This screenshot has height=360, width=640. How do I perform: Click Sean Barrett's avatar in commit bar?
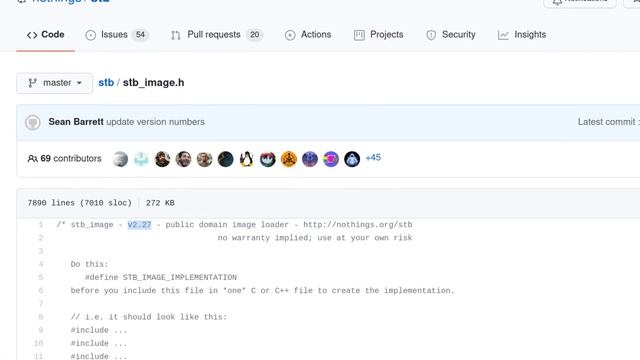point(33,122)
